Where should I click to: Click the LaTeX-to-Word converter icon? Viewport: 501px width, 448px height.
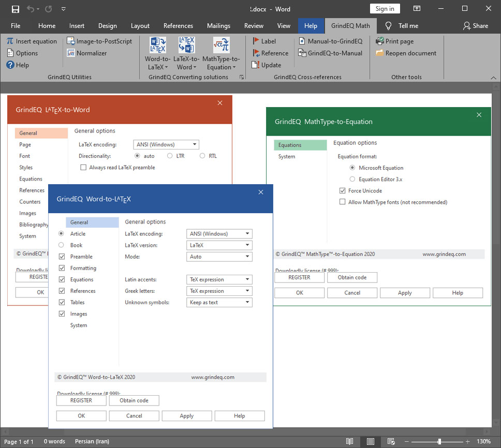[186, 44]
